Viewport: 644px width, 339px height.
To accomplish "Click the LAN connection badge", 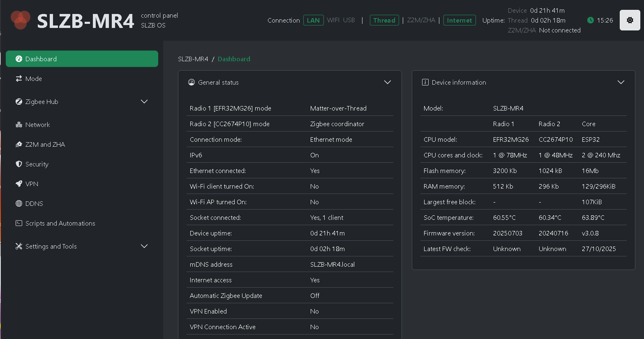I will tap(313, 20).
